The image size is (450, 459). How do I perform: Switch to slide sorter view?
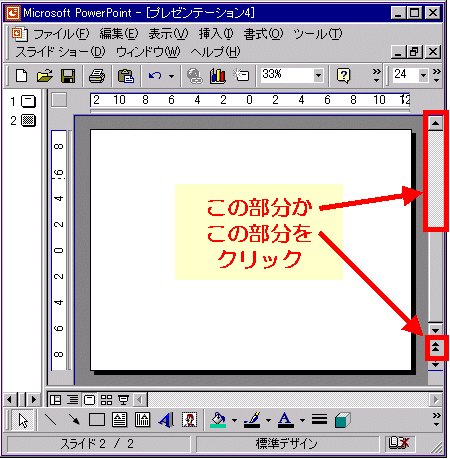coord(106,400)
